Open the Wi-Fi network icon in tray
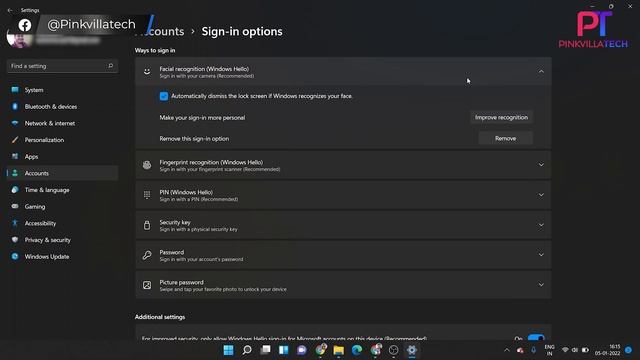640x360 pixels. tap(565, 350)
